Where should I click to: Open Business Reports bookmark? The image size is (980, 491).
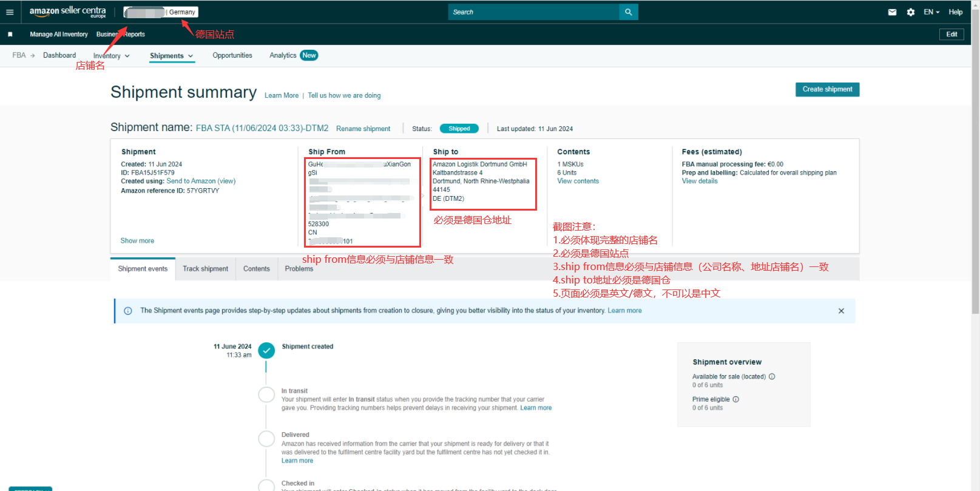(x=121, y=35)
